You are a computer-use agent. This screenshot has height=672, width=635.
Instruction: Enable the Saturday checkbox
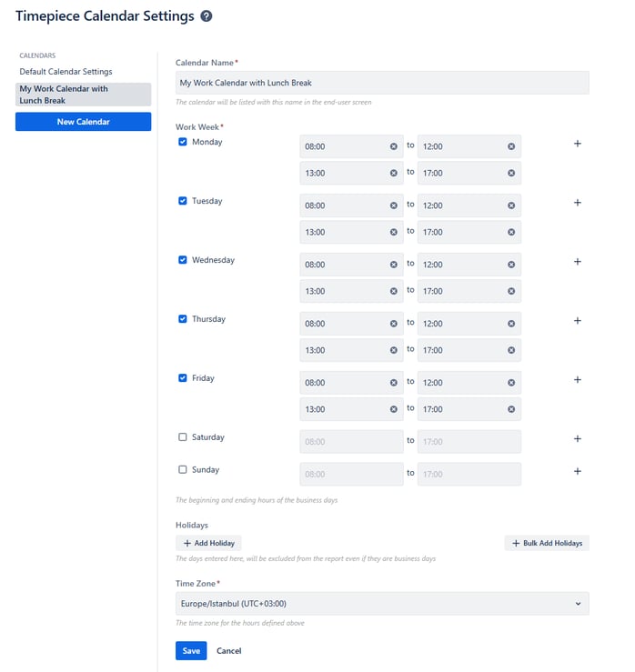(183, 437)
